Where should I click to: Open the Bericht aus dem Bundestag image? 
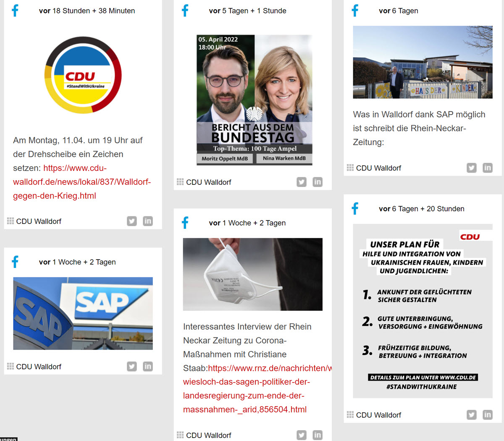pos(255,100)
